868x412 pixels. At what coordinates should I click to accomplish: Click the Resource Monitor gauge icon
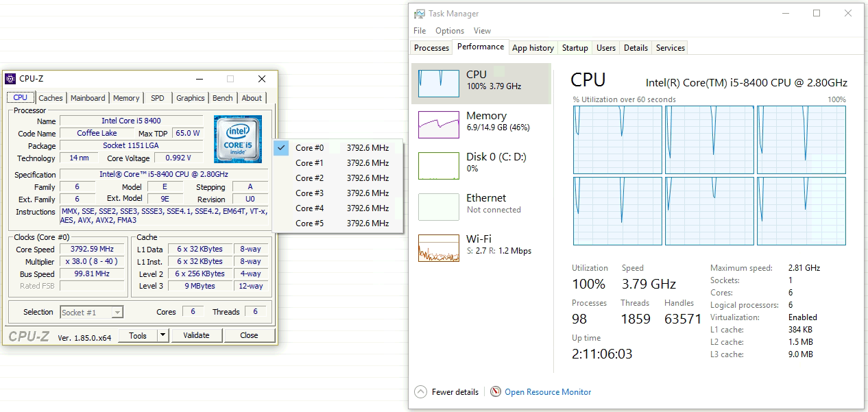coord(496,392)
